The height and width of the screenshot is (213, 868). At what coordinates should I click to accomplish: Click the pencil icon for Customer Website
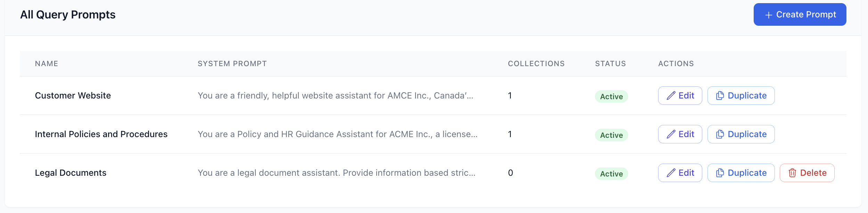[x=671, y=96]
